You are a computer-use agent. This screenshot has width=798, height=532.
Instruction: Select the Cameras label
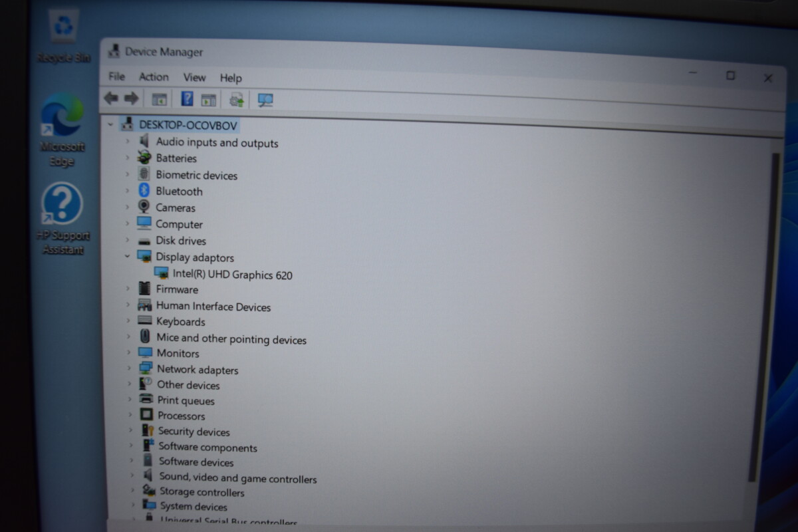176,207
